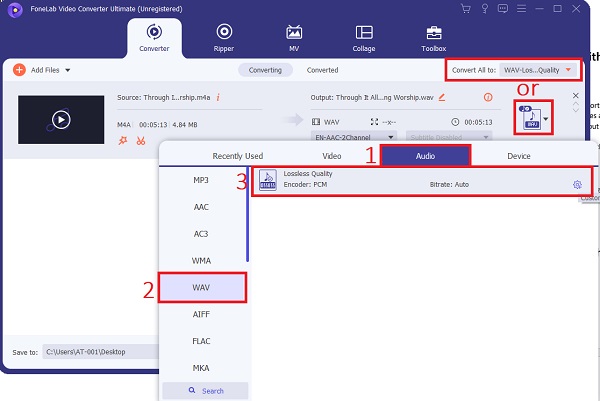Rename output with the pencil icon
The image size is (600, 401).
click(x=442, y=97)
